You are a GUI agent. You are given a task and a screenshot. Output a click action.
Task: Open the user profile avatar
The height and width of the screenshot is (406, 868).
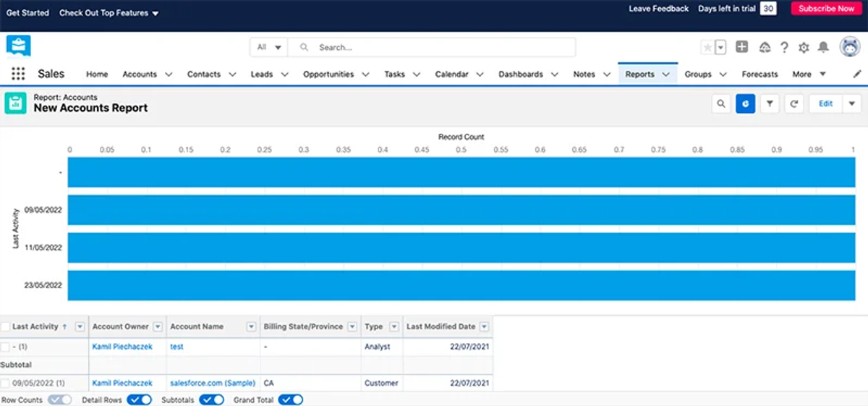click(849, 47)
